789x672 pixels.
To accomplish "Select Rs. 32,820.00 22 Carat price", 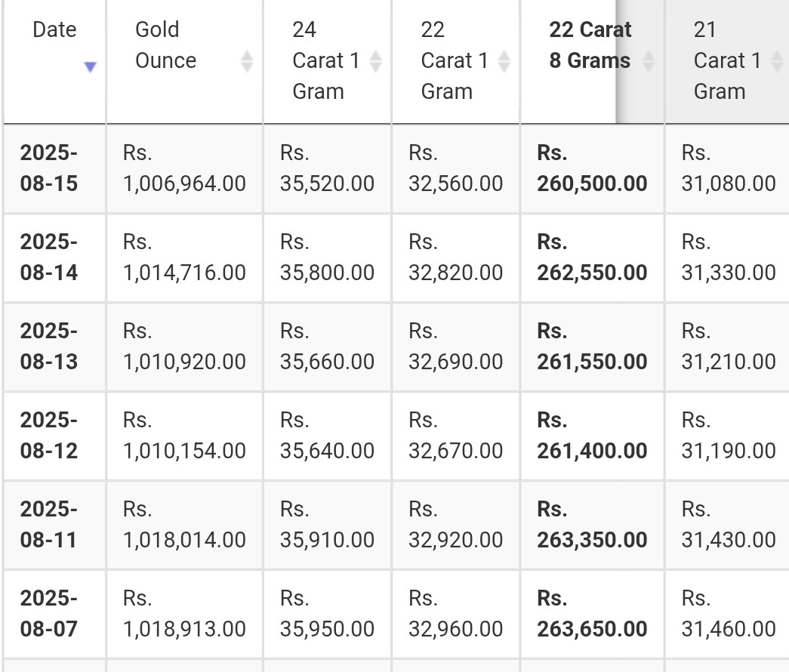I will 455,257.
